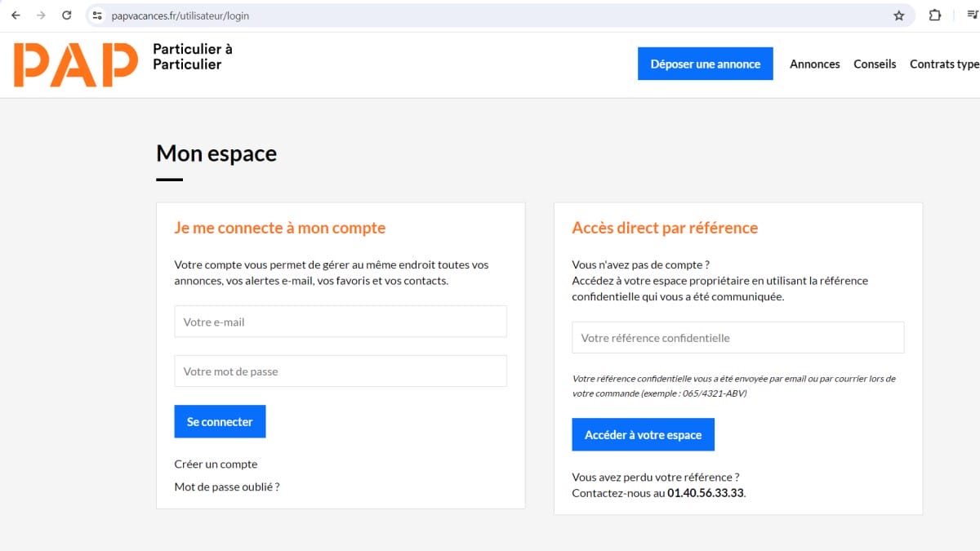
Task: Follow the Créer un compte link
Action: (x=216, y=464)
